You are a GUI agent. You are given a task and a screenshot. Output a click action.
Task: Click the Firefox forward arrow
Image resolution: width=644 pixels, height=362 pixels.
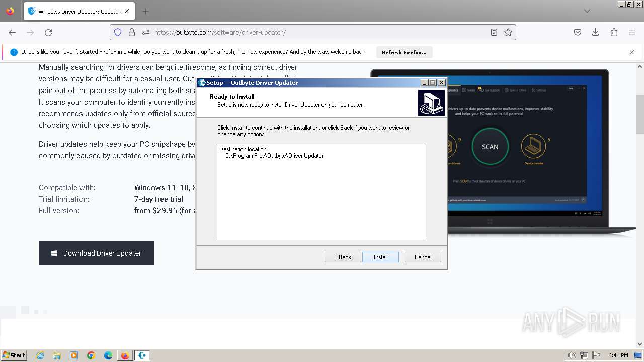30,32
